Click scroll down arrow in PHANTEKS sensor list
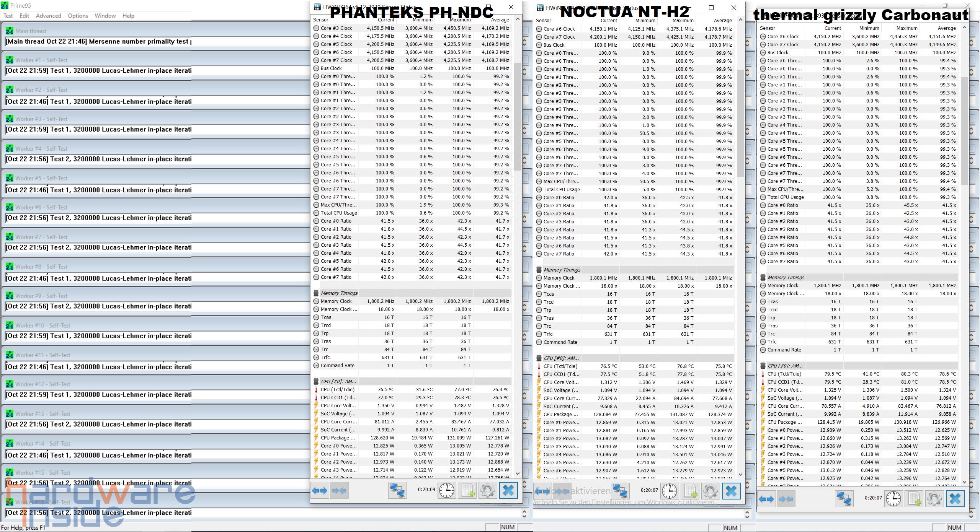 [x=518, y=473]
